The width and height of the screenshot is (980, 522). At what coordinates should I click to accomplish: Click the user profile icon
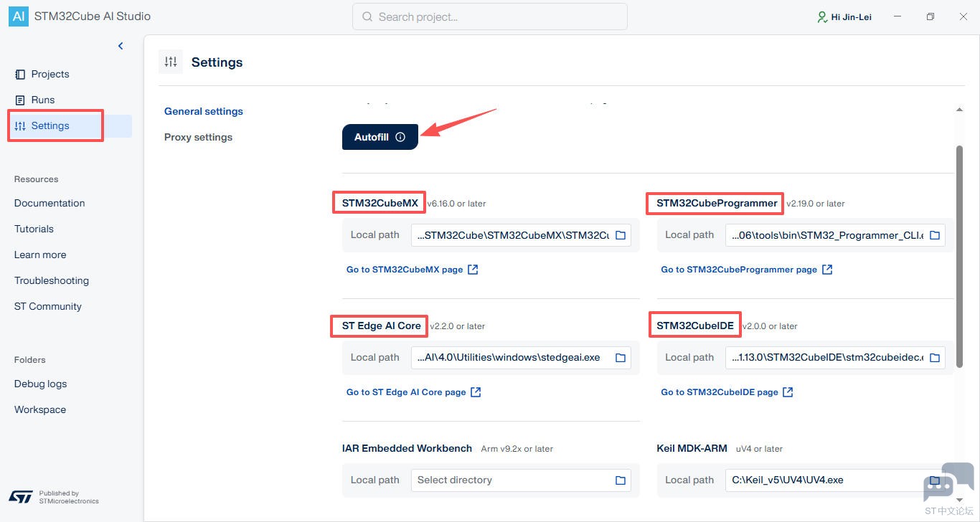point(822,16)
